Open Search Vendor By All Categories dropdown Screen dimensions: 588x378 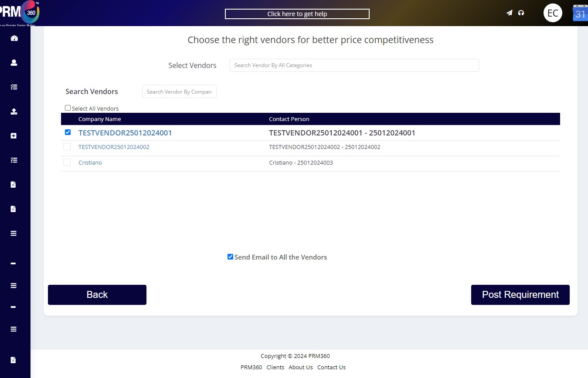click(354, 65)
